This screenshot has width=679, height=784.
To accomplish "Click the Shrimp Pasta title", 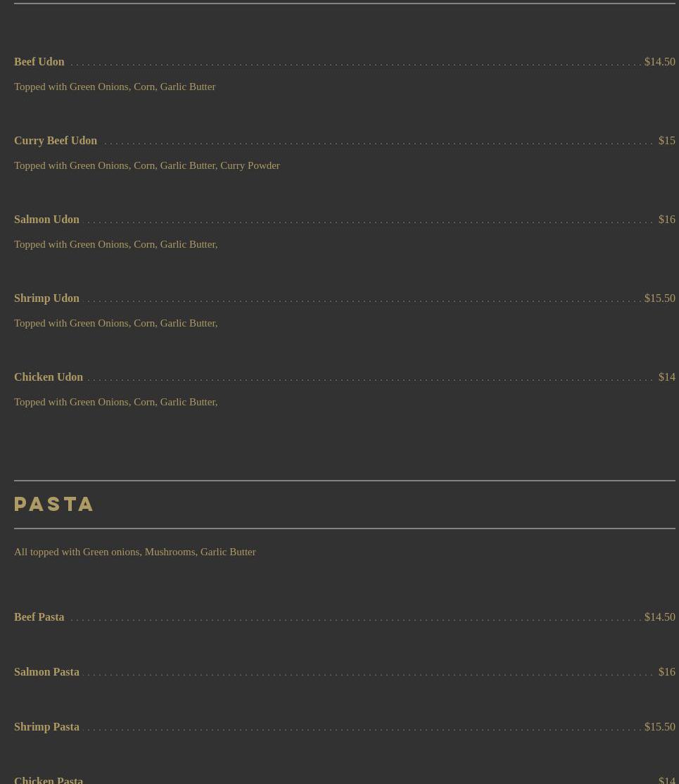I will tap(46, 727).
